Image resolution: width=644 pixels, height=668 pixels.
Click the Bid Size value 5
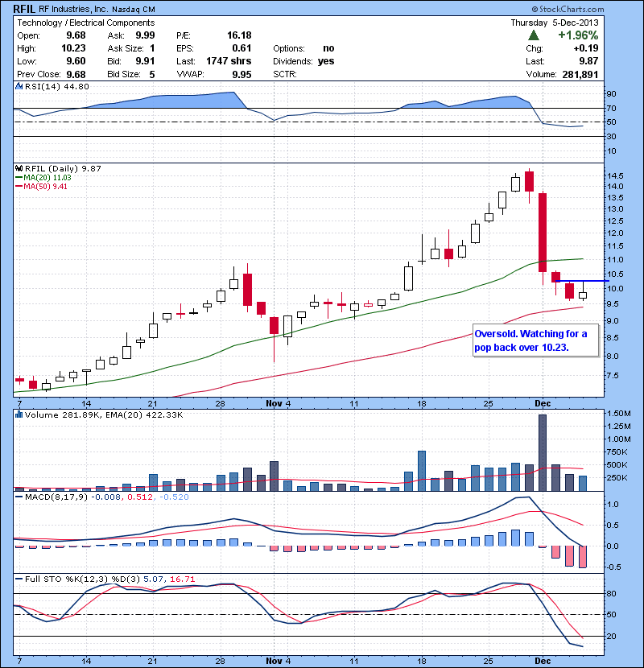(x=152, y=75)
